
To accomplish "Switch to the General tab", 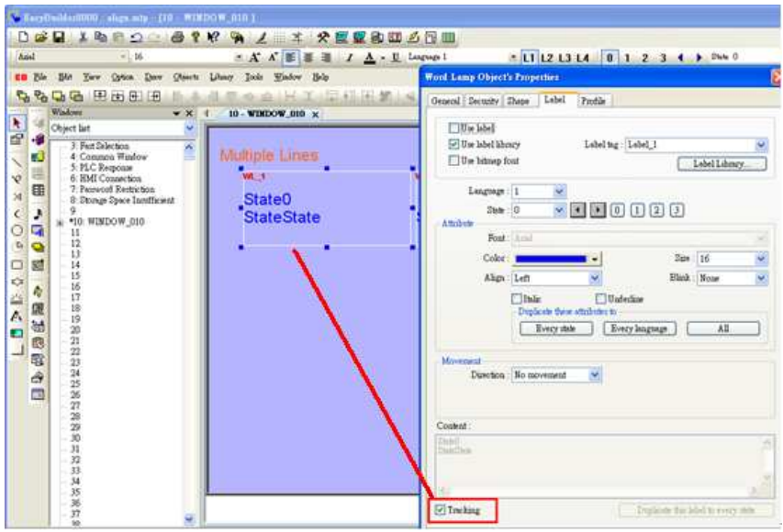I will pyautogui.click(x=445, y=101).
